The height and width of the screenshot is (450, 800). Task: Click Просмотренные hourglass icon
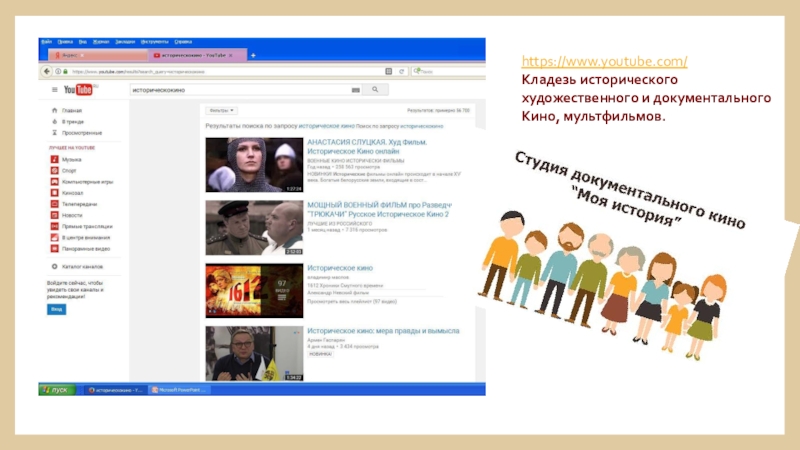[x=55, y=133]
